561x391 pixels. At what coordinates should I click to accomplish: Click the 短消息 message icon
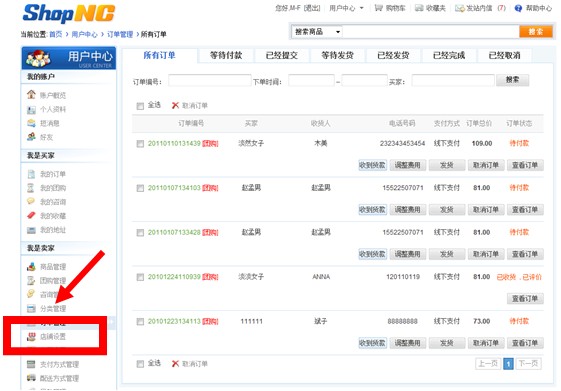pyautogui.click(x=31, y=123)
